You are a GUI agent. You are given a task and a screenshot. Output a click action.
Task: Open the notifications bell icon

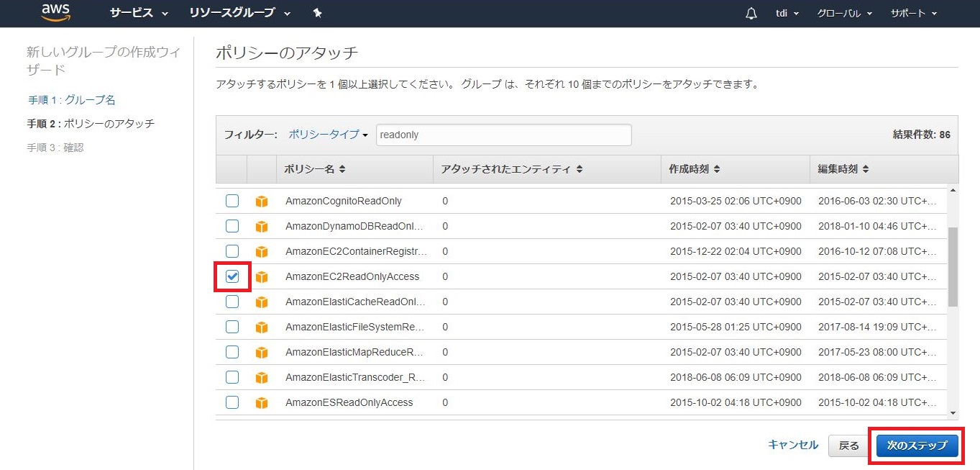click(751, 14)
